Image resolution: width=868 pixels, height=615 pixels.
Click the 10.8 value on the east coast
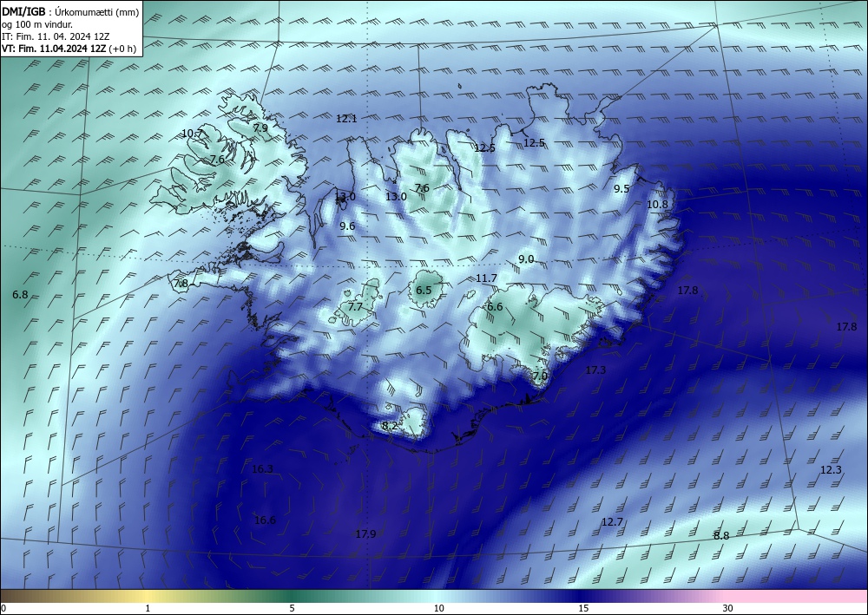pyautogui.click(x=658, y=205)
